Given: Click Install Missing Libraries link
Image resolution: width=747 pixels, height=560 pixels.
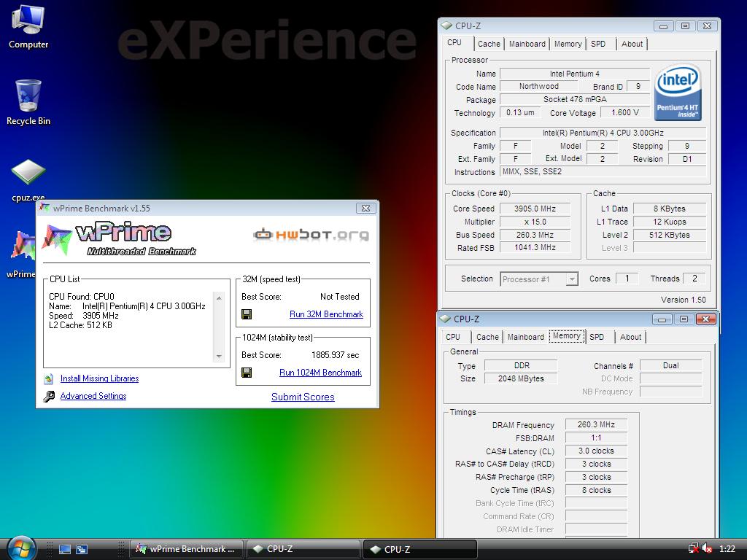Looking at the screenshot, I should point(99,378).
